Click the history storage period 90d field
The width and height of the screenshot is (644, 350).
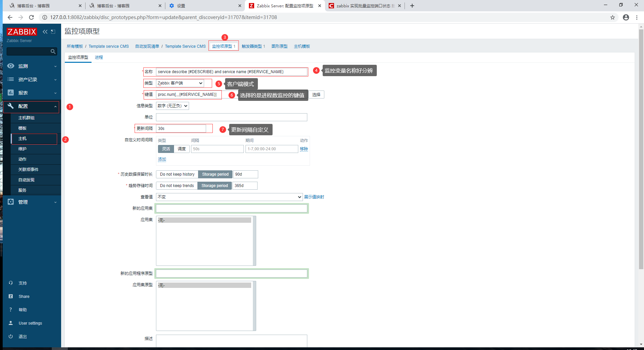coord(246,174)
